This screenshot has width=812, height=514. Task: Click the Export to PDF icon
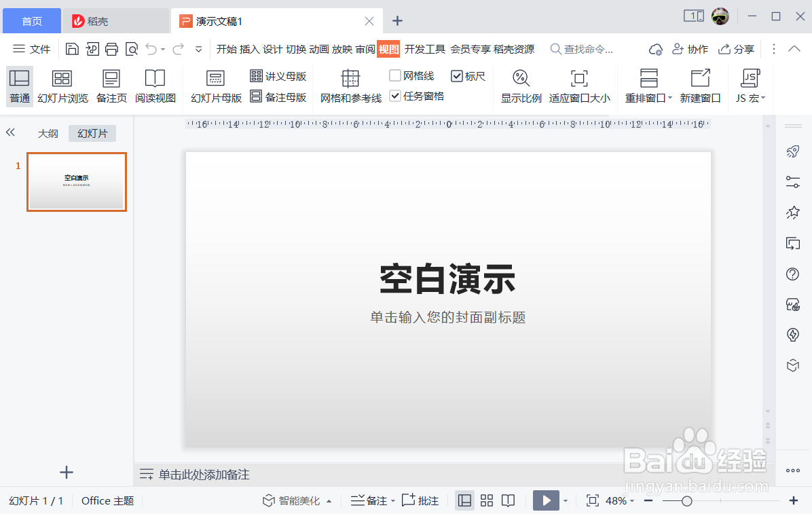click(x=92, y=49)
